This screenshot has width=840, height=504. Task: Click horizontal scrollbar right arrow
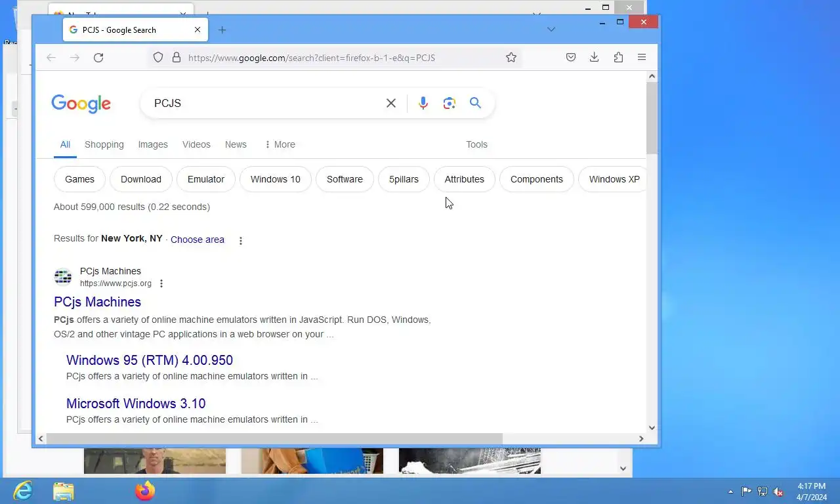[641, 438]
